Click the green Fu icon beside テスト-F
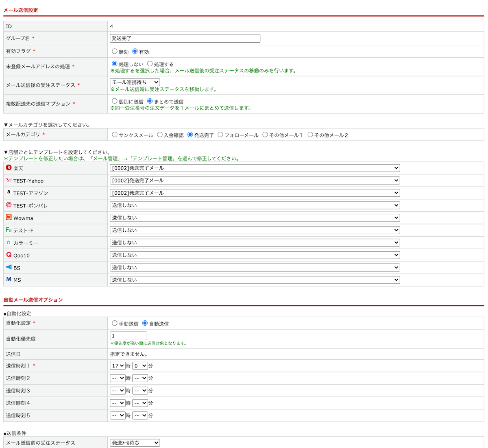This screenshot has width=488, height=448. click(x=9, y=230)
